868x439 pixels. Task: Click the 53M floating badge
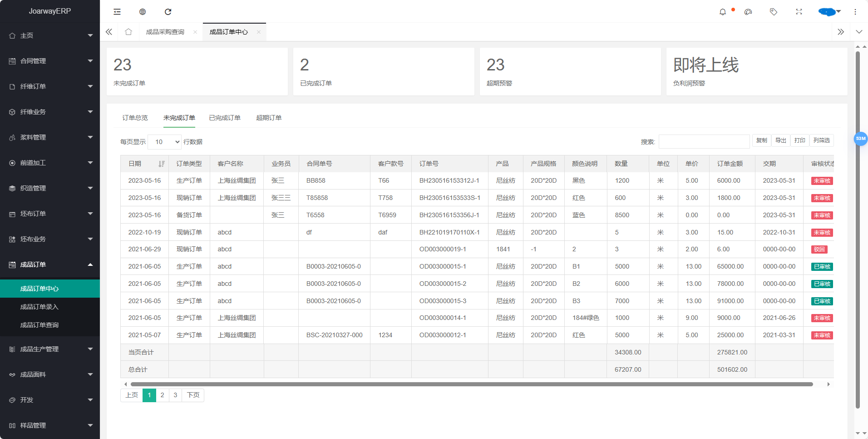point(861,139)
